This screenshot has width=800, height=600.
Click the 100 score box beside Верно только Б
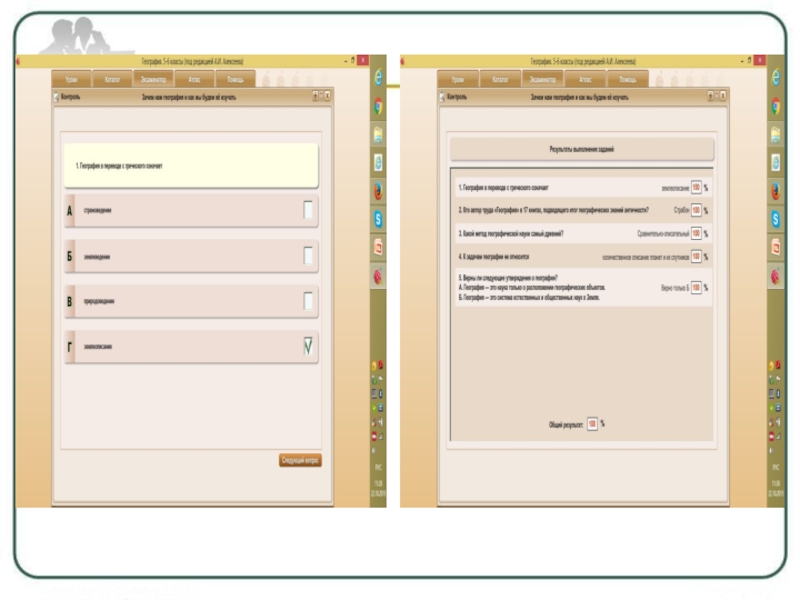pyautogui.click(x=696, y=288)
